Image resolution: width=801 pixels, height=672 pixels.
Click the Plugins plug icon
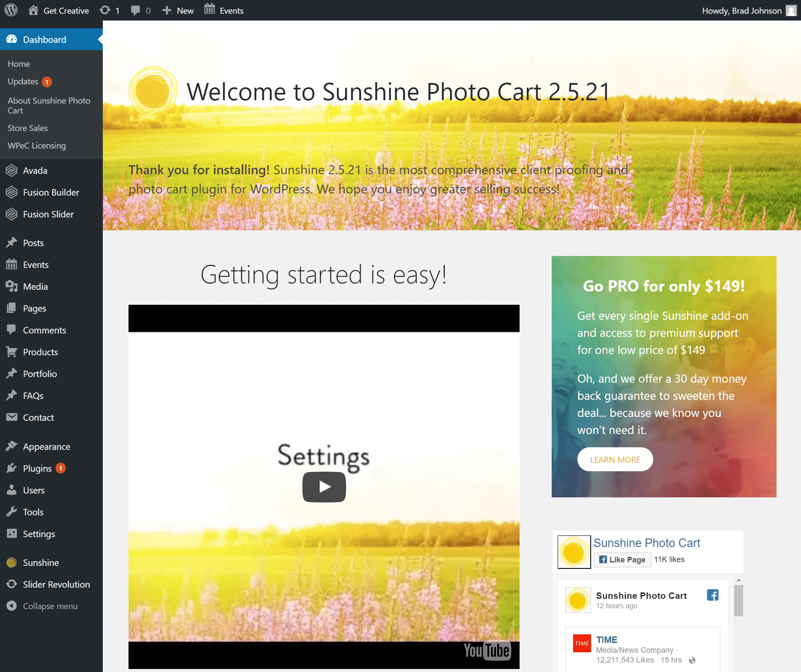coord(12,468)
